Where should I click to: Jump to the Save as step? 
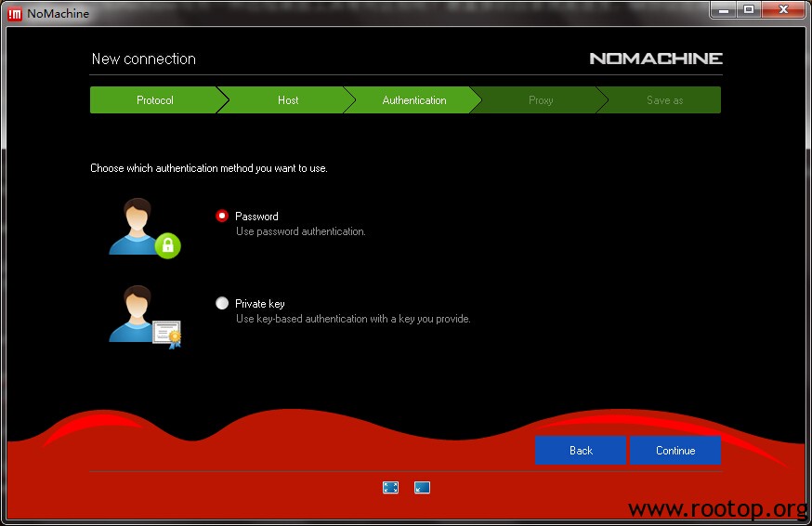(664, 100)
